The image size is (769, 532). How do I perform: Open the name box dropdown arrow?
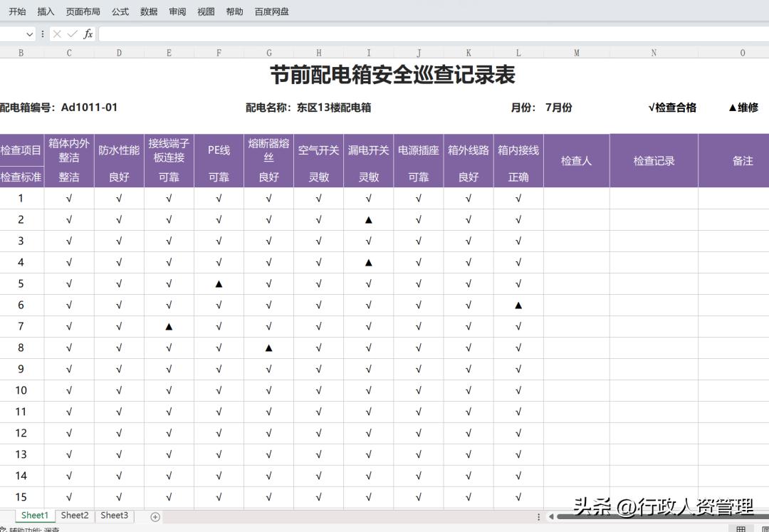tap(28, 33)
